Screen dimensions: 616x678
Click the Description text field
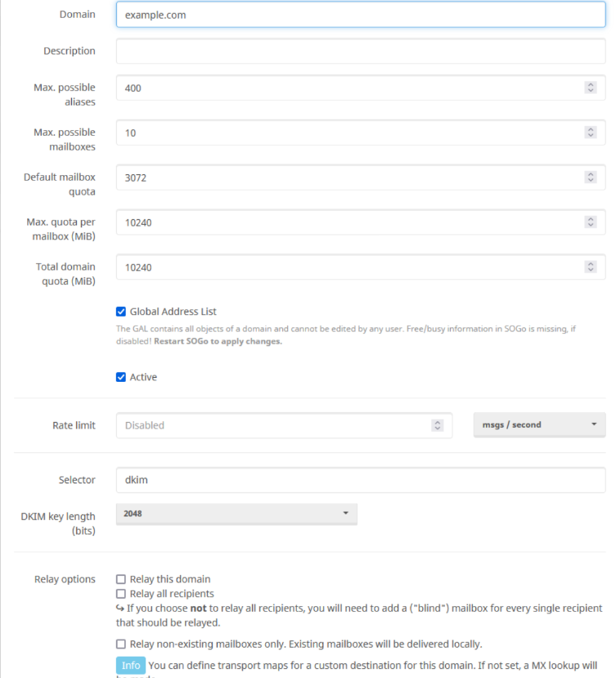(360, 51)
